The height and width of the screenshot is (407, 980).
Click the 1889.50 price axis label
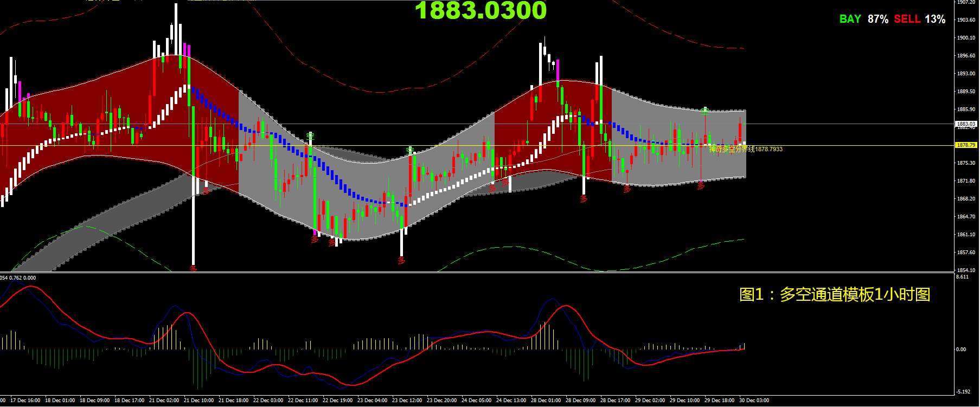pos(966,92)
